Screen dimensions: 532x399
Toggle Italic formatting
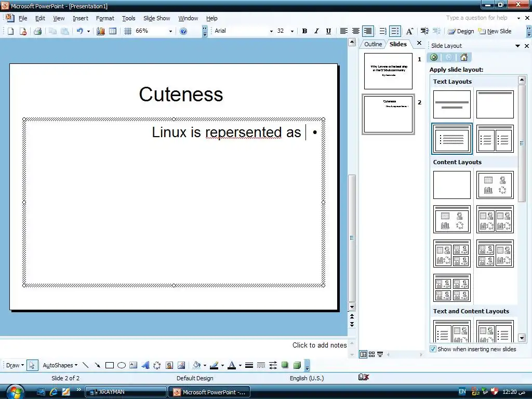(x=316, y=31)
